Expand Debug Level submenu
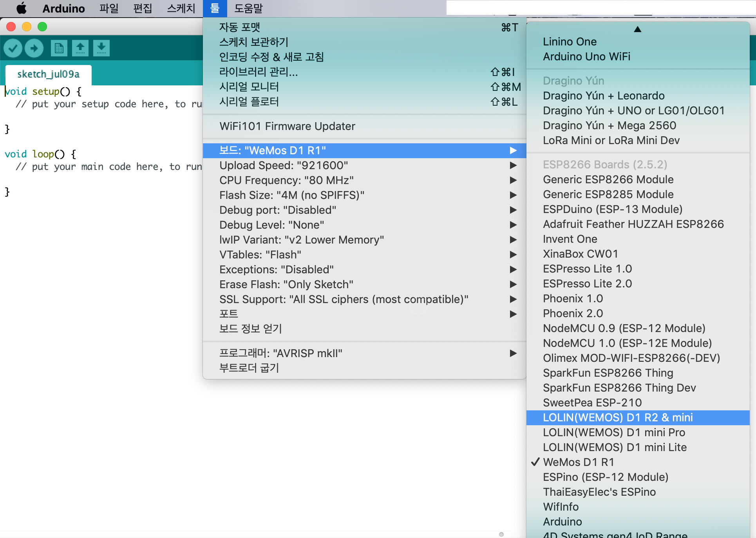756x538 pixels. click(364, 225)
